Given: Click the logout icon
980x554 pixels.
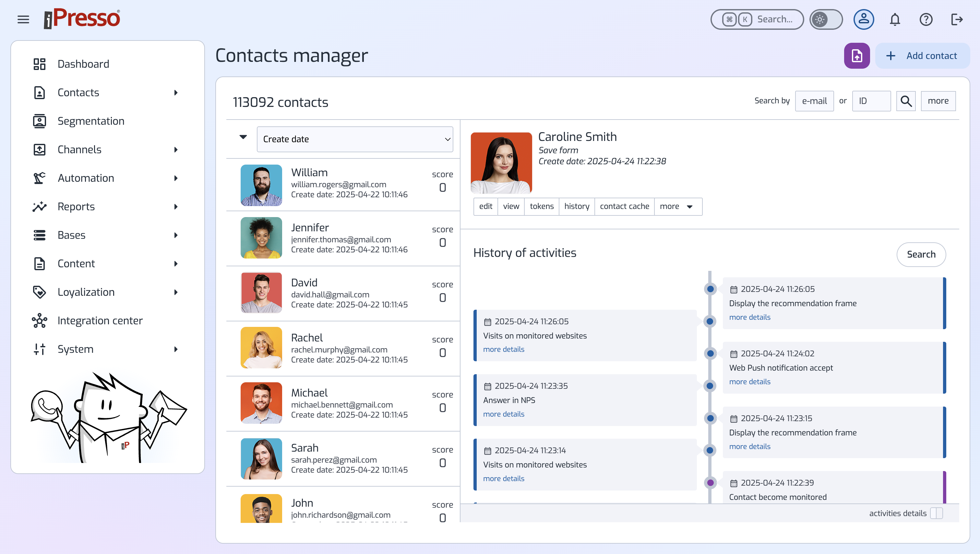Looking at the screenshot, I should pyautogui.click(x=956, y=19).
